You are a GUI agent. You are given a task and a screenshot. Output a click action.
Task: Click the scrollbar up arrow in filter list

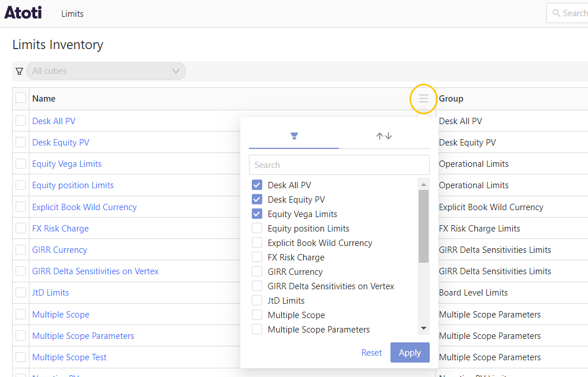click(424, 184)
